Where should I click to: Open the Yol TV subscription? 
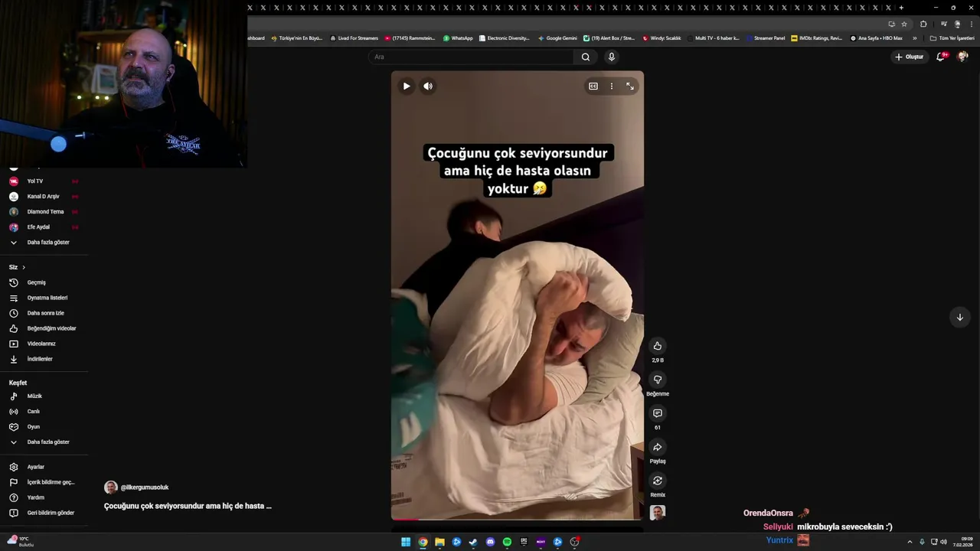coord(44,181)
